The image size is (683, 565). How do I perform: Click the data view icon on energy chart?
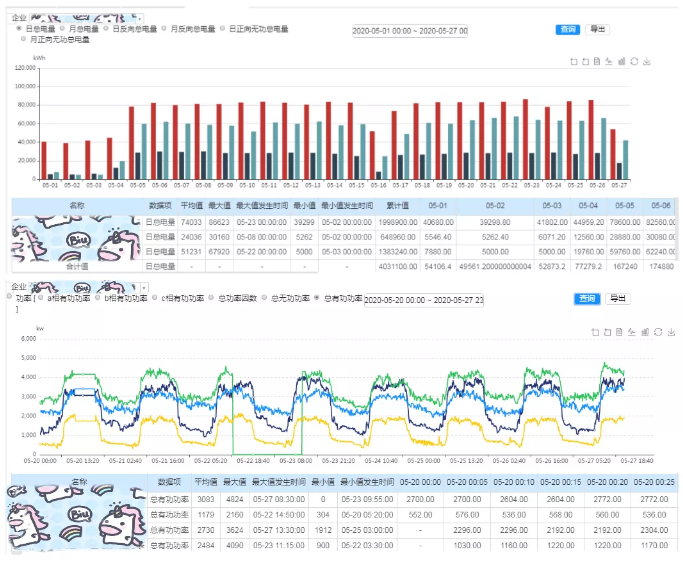coord(596,61)
